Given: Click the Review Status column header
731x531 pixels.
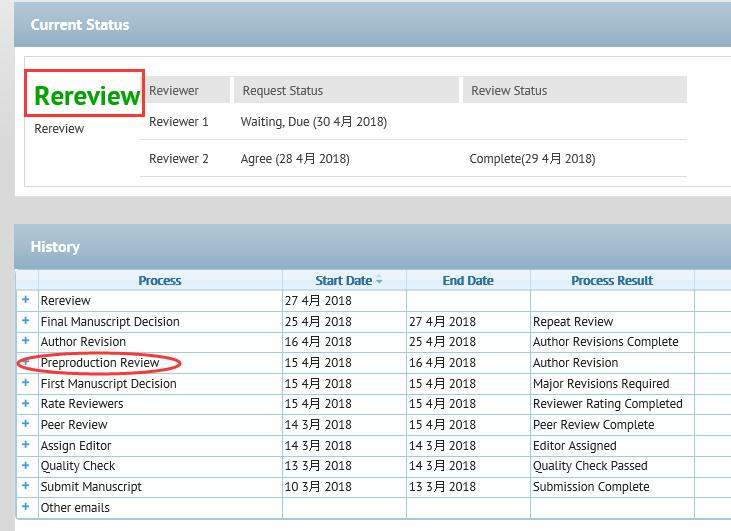Looking at the screenshot, I should tap(509, 90).
